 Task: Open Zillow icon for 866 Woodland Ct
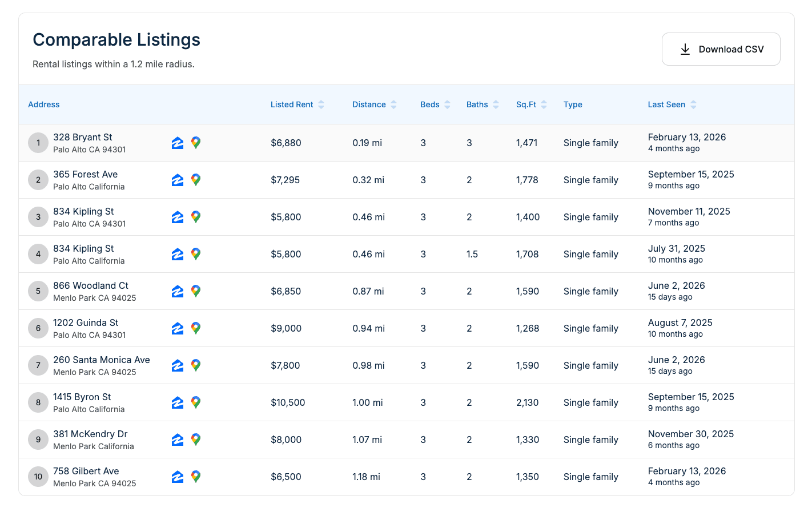(x=178, y=291)
